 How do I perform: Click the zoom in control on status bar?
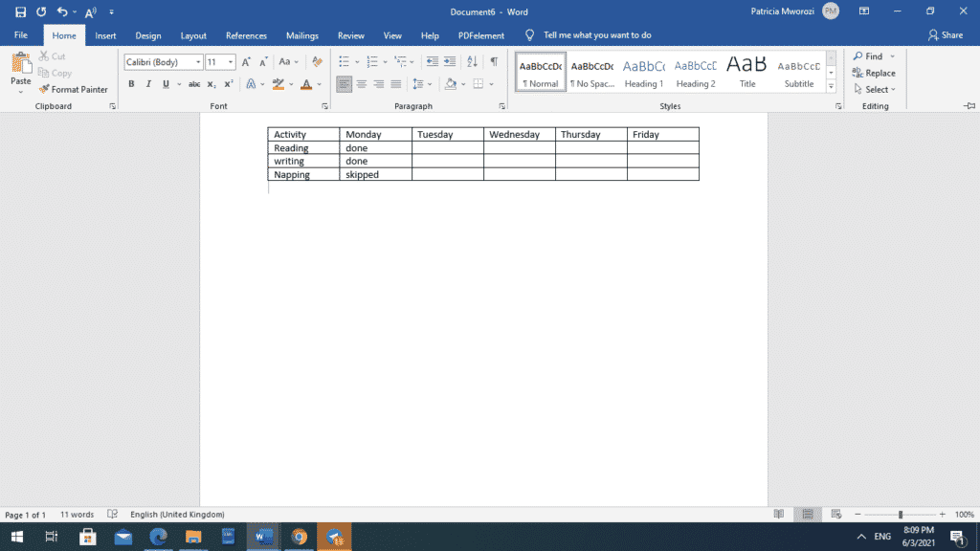point(944,514)
